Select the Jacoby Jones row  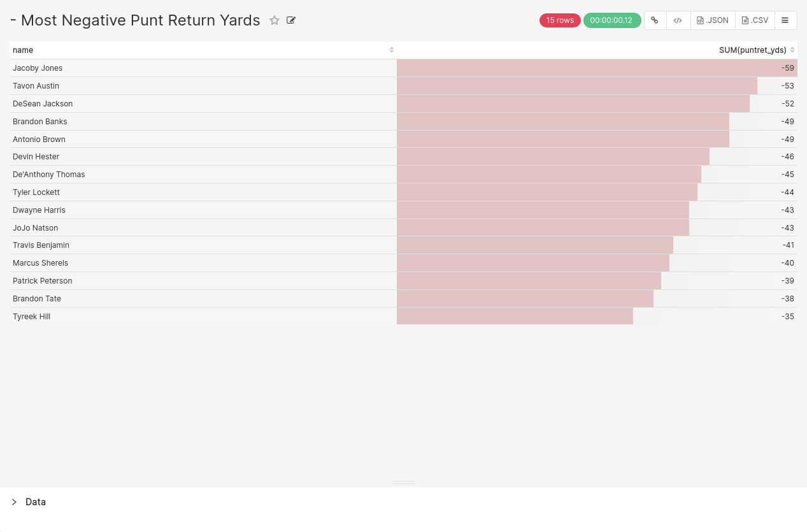tap(403, 68)
